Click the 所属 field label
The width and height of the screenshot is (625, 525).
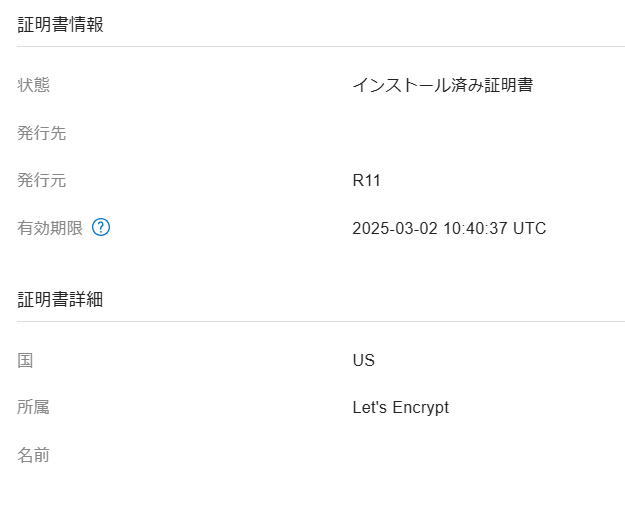(x=33, y=407)
